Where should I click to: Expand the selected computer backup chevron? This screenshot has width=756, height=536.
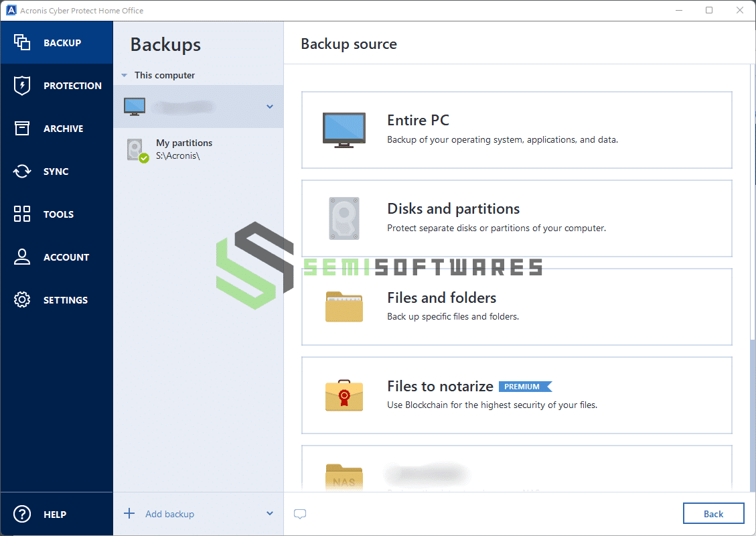(x=270, y=107)
